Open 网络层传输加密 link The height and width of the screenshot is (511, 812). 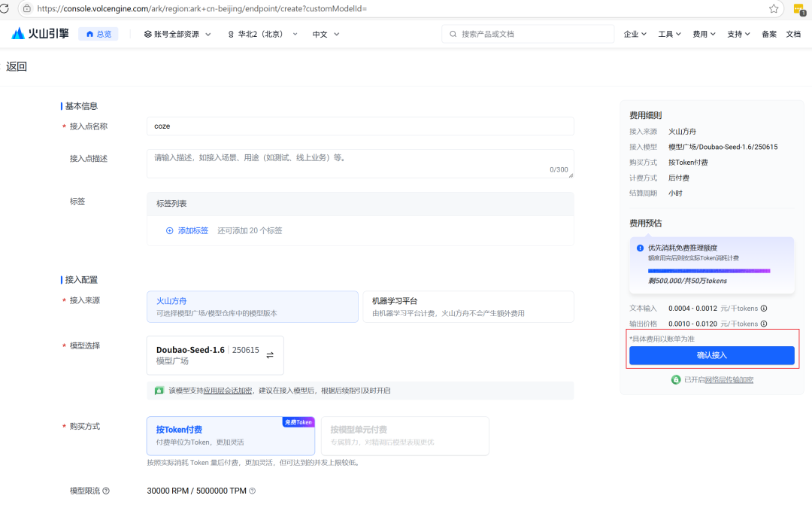[729, 380]
